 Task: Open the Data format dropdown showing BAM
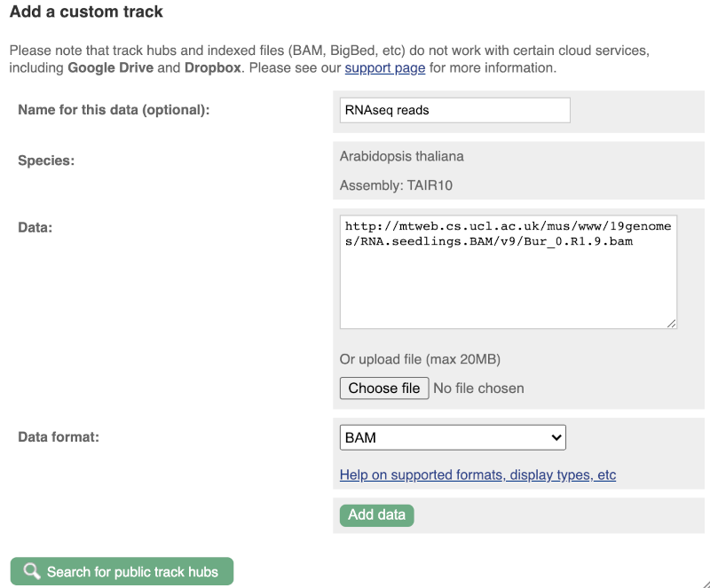click(x=453, y=438)
